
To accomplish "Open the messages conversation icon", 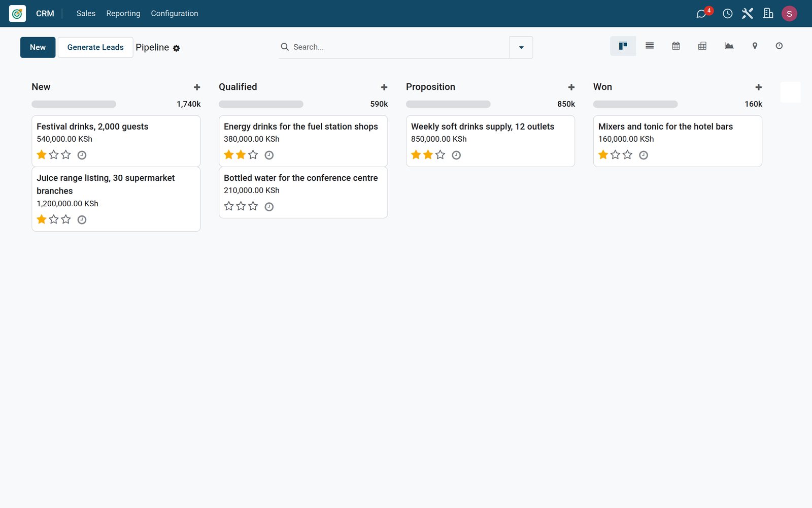I will pyautogui.click(x=701, y=14).
